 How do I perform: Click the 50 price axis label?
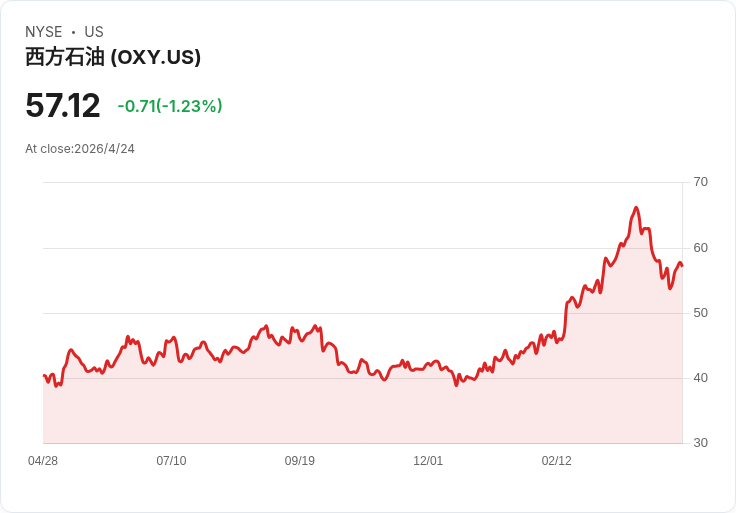pos(700,313)
